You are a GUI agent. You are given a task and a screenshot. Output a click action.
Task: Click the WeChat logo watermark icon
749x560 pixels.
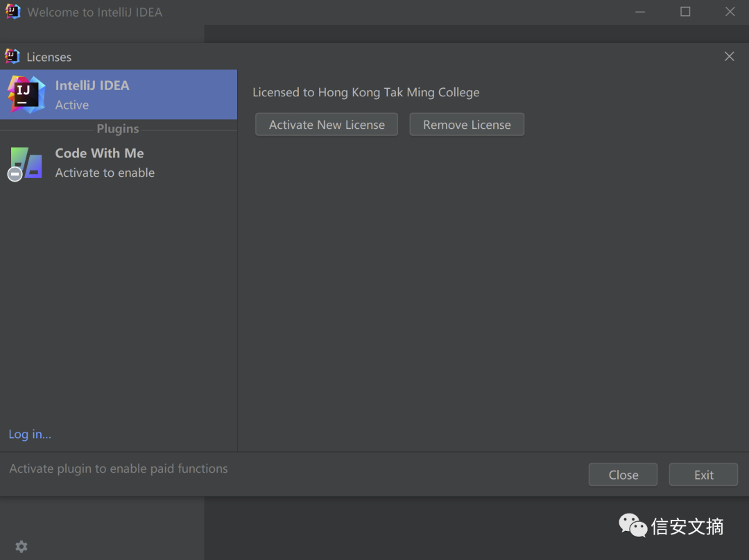pyautogui.click(x=632, y=525)
